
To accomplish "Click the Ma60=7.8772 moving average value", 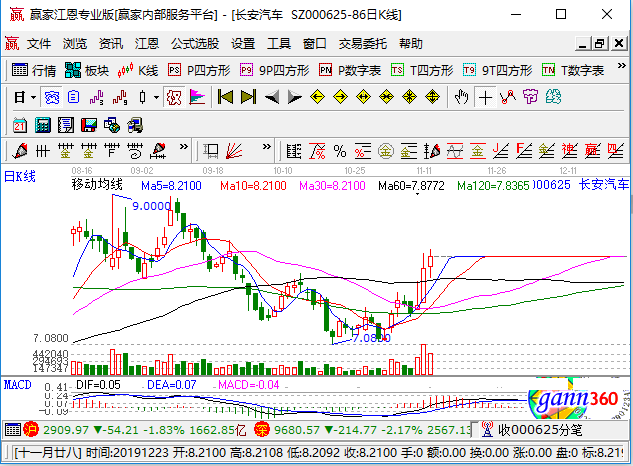I will coord(411,186).
